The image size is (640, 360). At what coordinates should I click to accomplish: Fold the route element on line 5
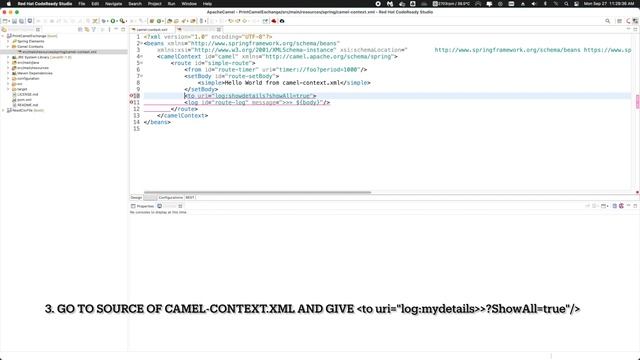coord(141,63)
